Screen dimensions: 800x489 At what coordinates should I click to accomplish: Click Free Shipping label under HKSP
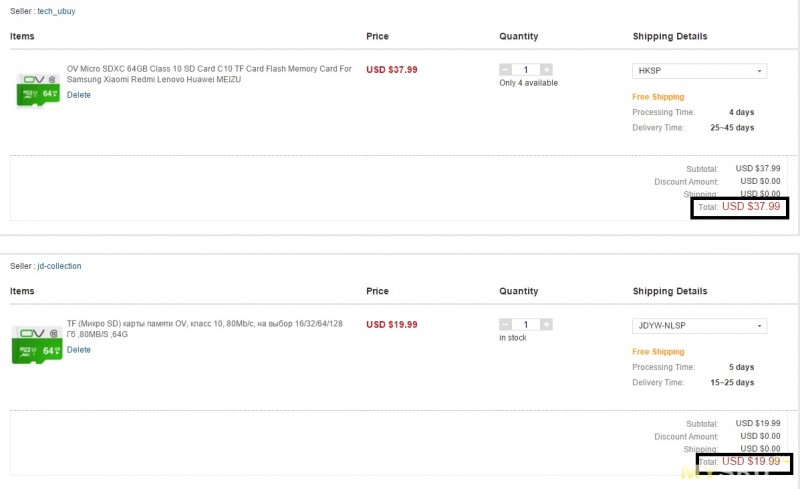click(658, 97)
